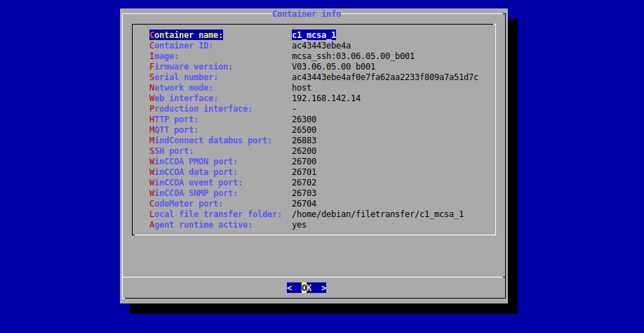Screen dimensions: 644x333
Task: Select the 'CodeMeter port:' label
Action: pyautogui.click(x=186, y=204)
